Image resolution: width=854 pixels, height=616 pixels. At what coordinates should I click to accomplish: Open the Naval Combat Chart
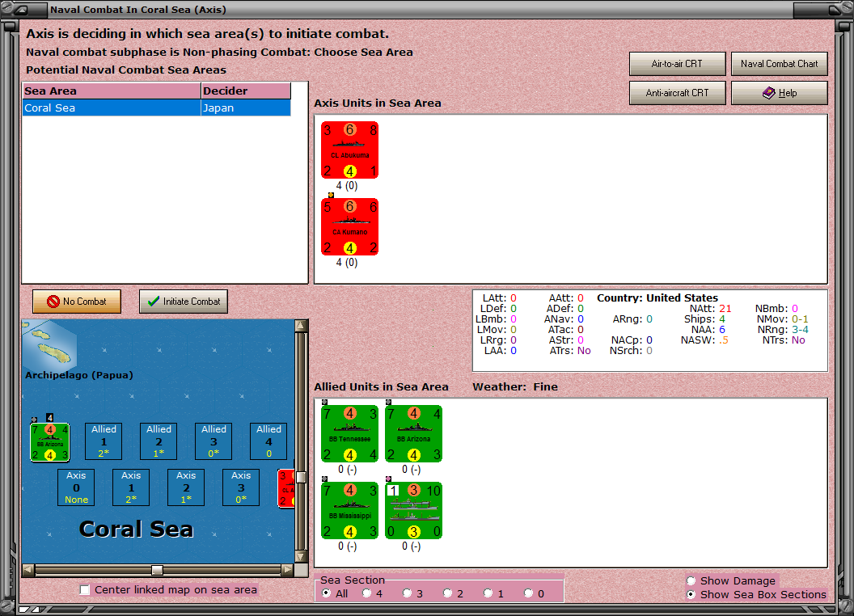point(779,63)
